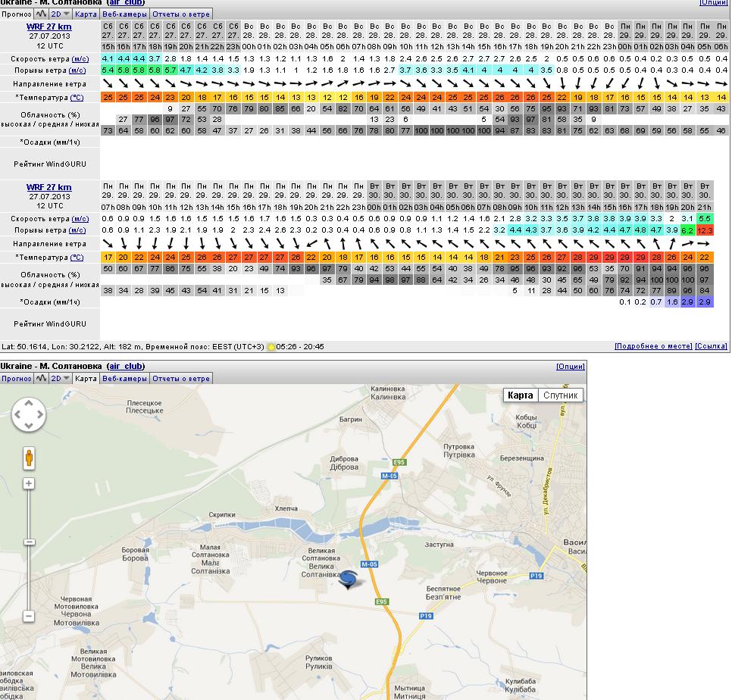
Task: Click the м/с unit selector beside Скорость ветра
Action: pyautogui.click(x=80, y=58)
